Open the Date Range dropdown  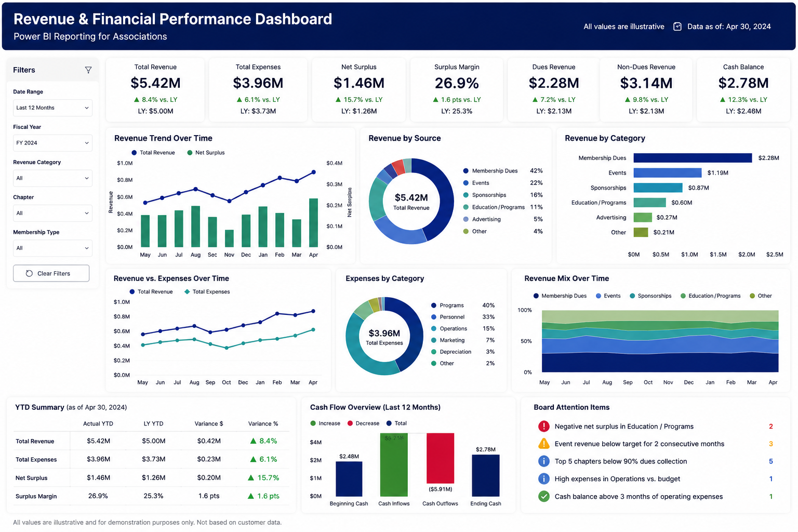click(x=52, y=108)
